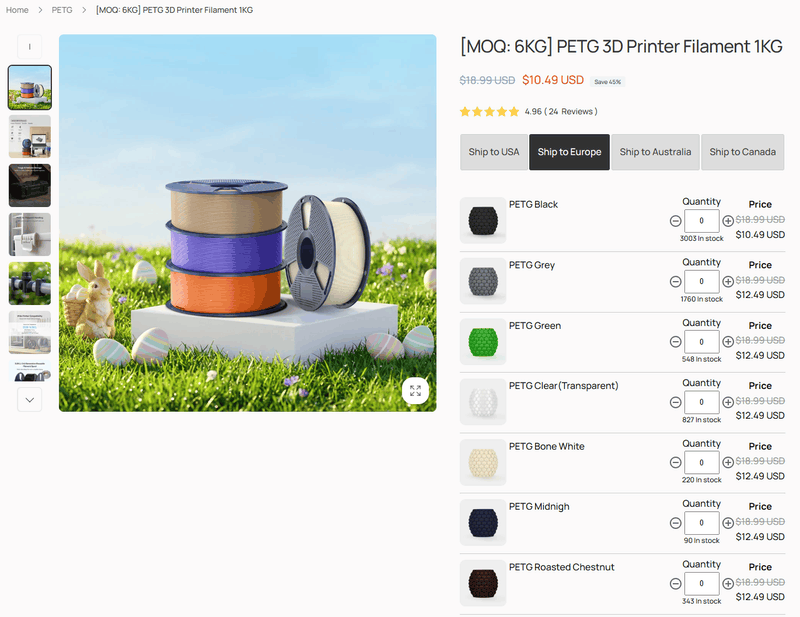
Task: Select the PETG Midnigh color swatch
Action: coord(483,523)
